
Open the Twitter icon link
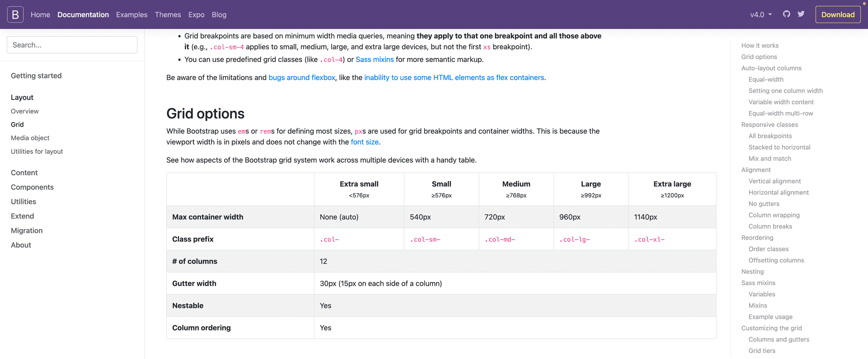(x=801, y=14)
